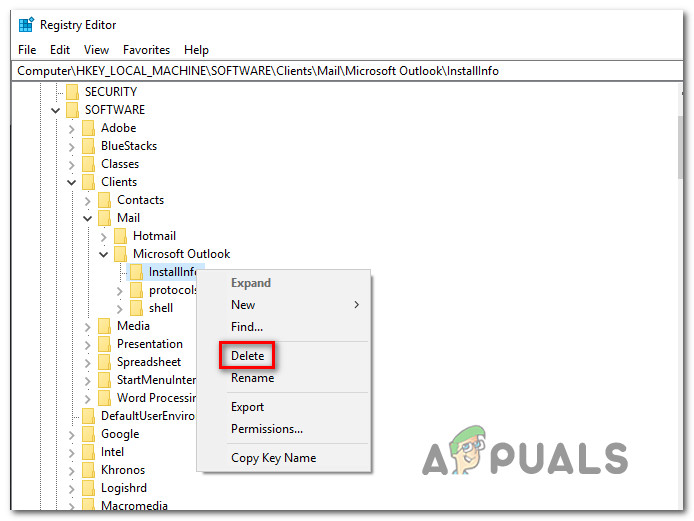The width and height of the screenshot is (694, 521).
Task: Click the Logishrd folder icon
Action: tap(89, 488)
